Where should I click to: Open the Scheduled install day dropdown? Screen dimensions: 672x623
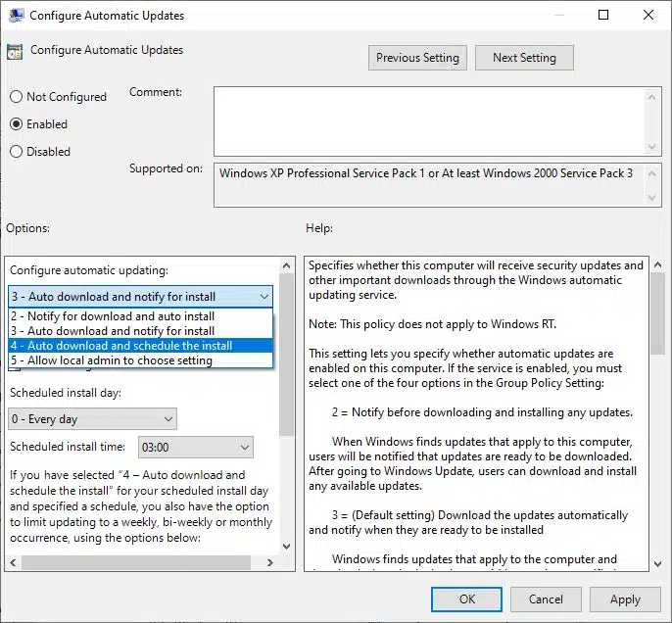92,418
